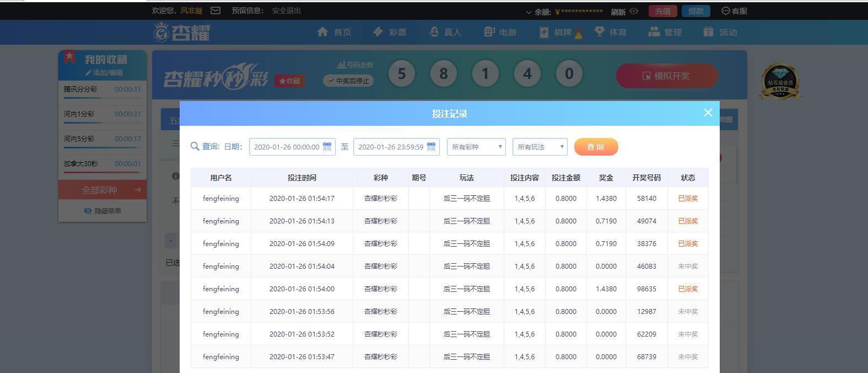Toggle balance visibility eye icon
This screenshot has height=373, width=868.
[634, 11]
